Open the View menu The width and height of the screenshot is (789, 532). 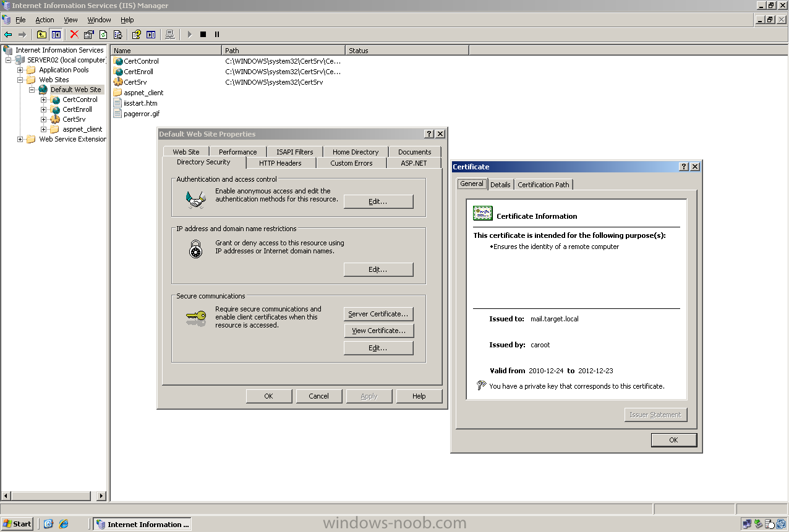pos(71,20)
